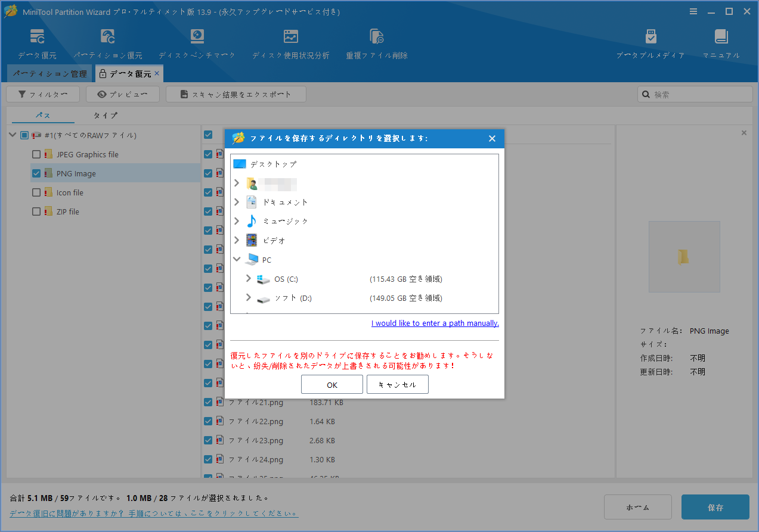Viewport: 759px width, 532px height.
Task: Click the キャンセル button
Action: pyautogui.click(x=398, y=385)
